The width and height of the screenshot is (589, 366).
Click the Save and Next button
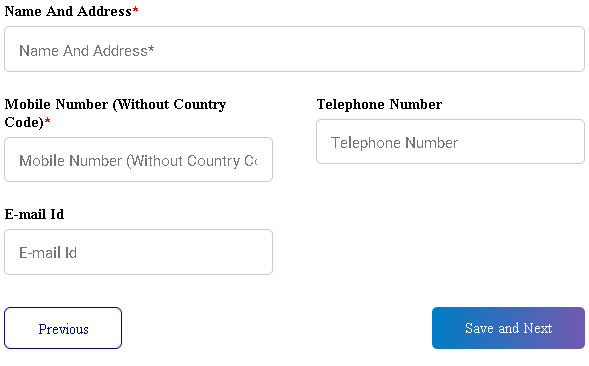tap(508, 328)
